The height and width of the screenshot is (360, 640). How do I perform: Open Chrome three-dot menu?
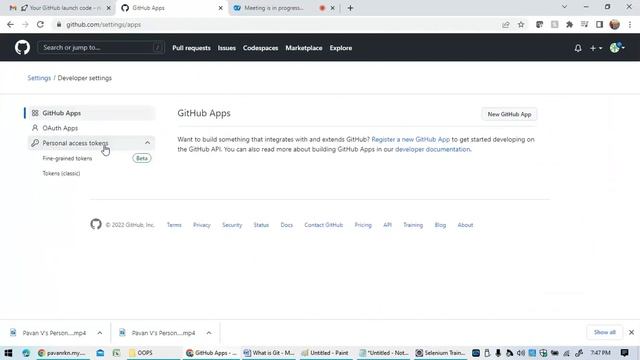pyautogui.click(x=630, y=24)
